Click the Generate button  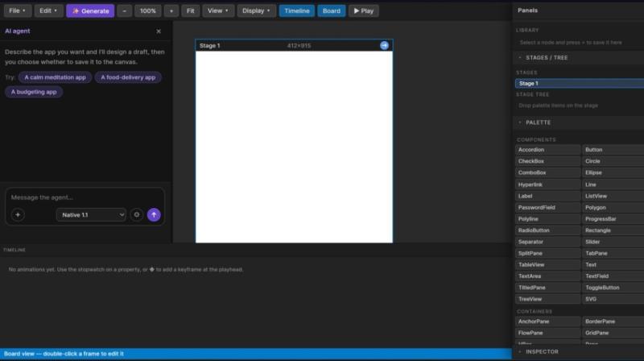coord(90,10)
